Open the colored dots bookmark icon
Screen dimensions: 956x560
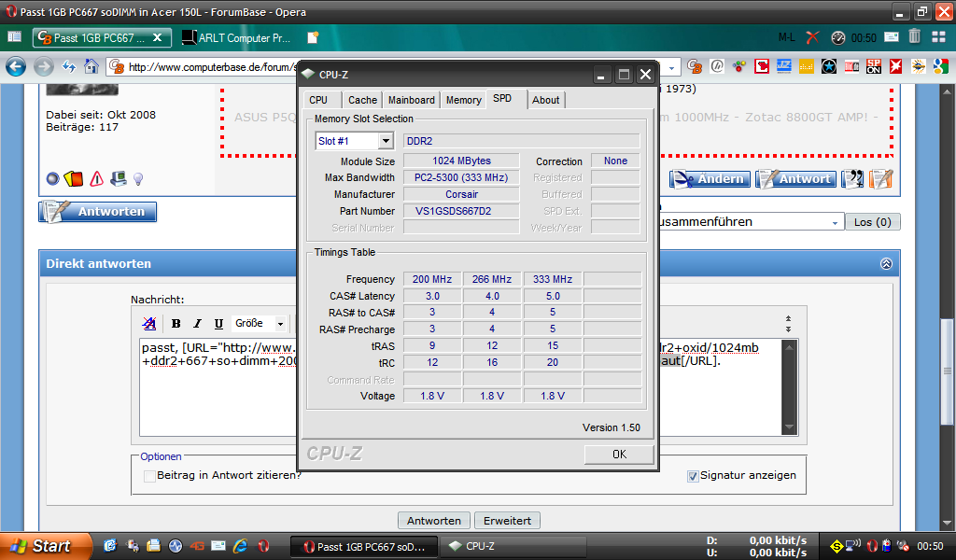[739, 66]
